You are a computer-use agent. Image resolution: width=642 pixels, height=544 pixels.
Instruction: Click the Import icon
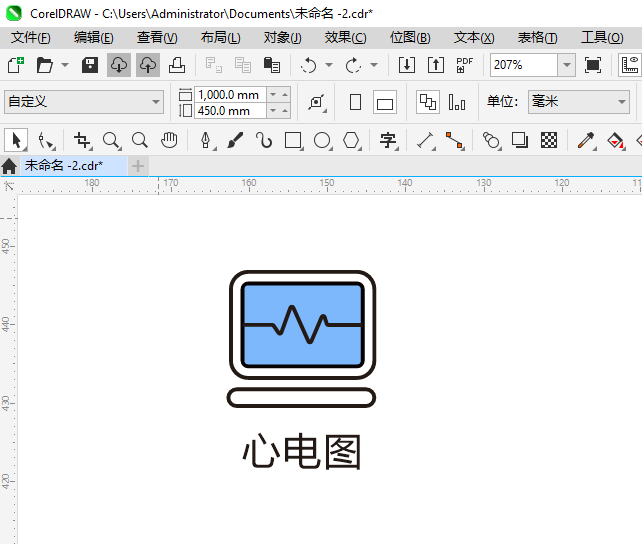(x=407, y=65)
